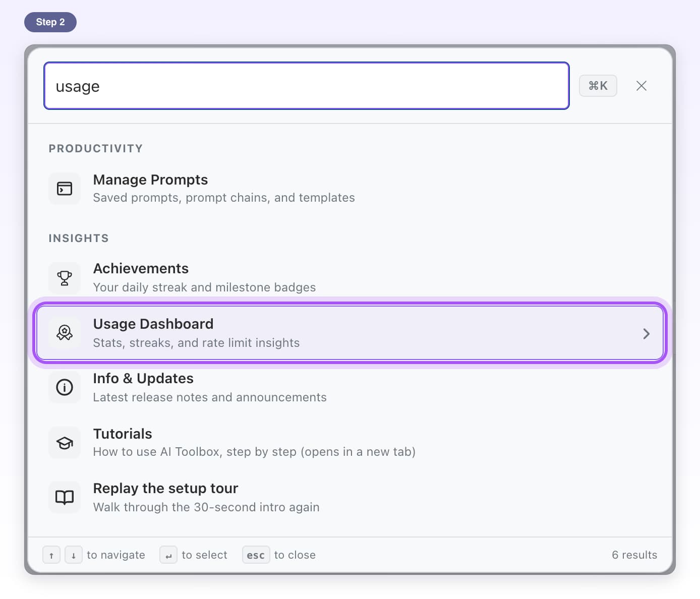Screen dimensions: 700x599
Task: Click the Manage Prompts terminal window icon
Action: pyautogui.click(x=65, y=189)
